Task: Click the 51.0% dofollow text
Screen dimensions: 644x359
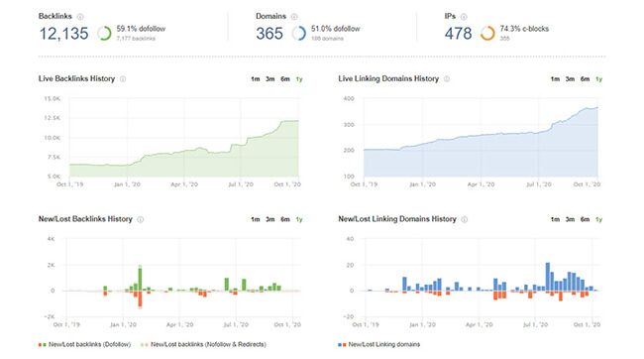Action: (x=336, y=29)
